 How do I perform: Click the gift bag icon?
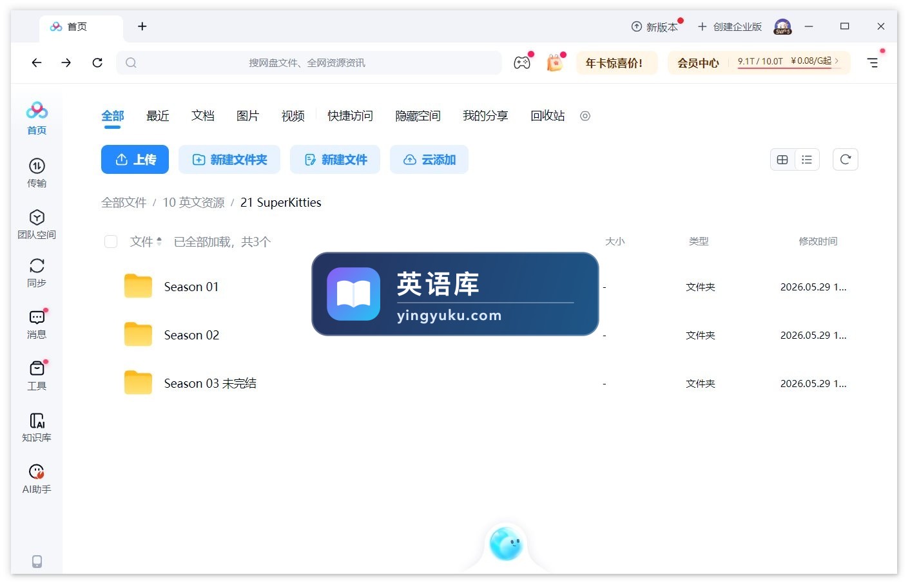[x=554, y=62]
